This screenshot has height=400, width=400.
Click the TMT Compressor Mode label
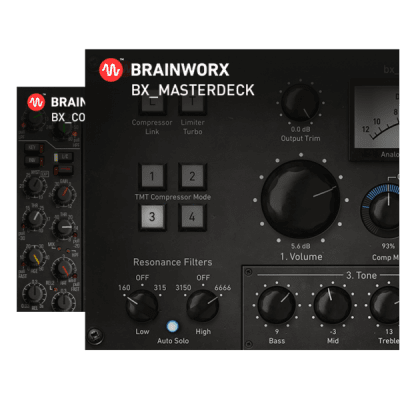pos(173,197)
